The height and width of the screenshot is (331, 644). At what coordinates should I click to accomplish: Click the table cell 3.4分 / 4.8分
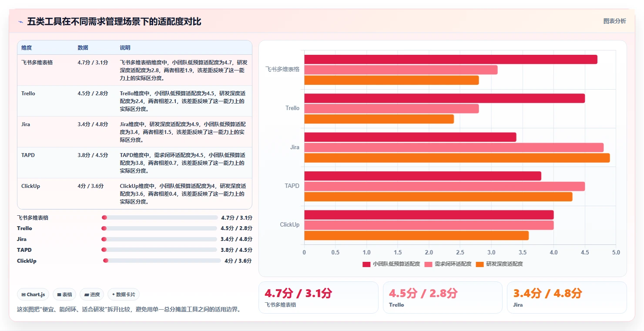click(93, 124)
